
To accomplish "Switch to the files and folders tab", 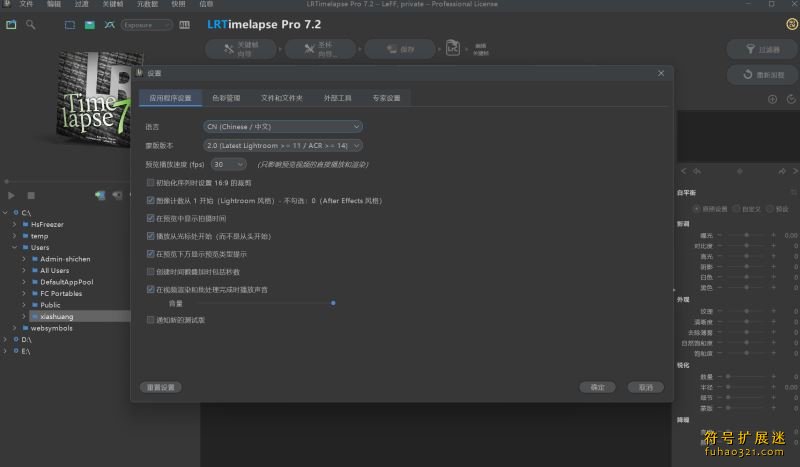I will [282, 98].
